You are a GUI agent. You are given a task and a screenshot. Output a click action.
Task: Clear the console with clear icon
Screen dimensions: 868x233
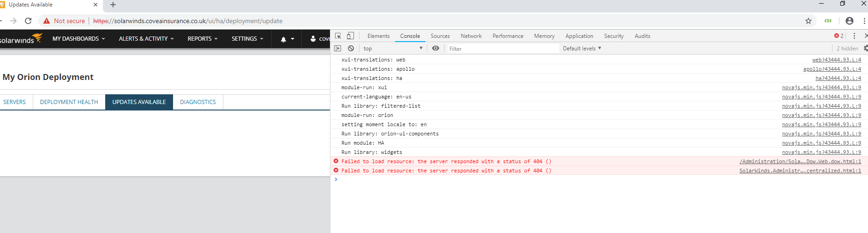click(x=351, y=48)
